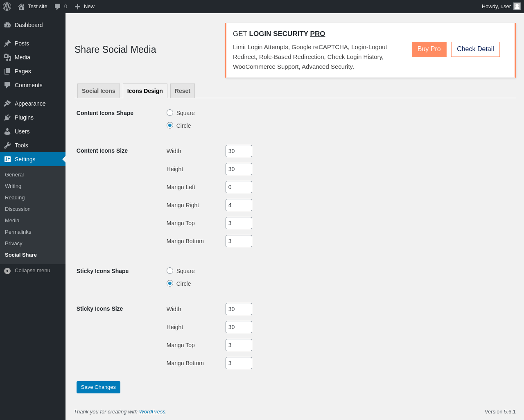524x420 pixels.
Task: Focus the Sticky Icons Marign Top field
Action: [239, 345]
